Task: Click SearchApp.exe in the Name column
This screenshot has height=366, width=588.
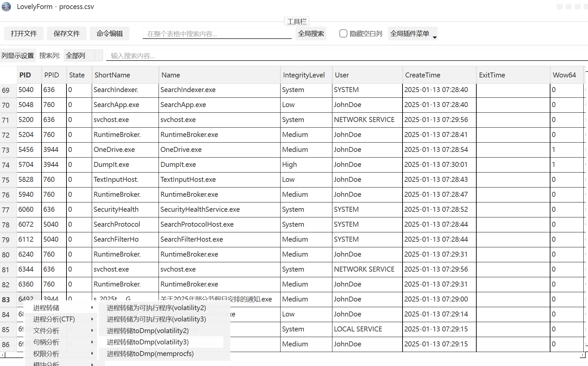Action: (219, 105)
